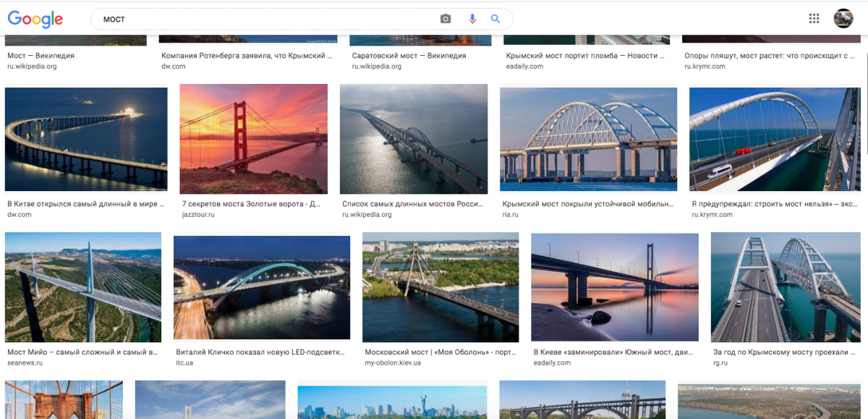Image resolution: width=868 pixels, height=419 pixels.
Task: Open the Google apps grid
Action: [x=814, y=19]
